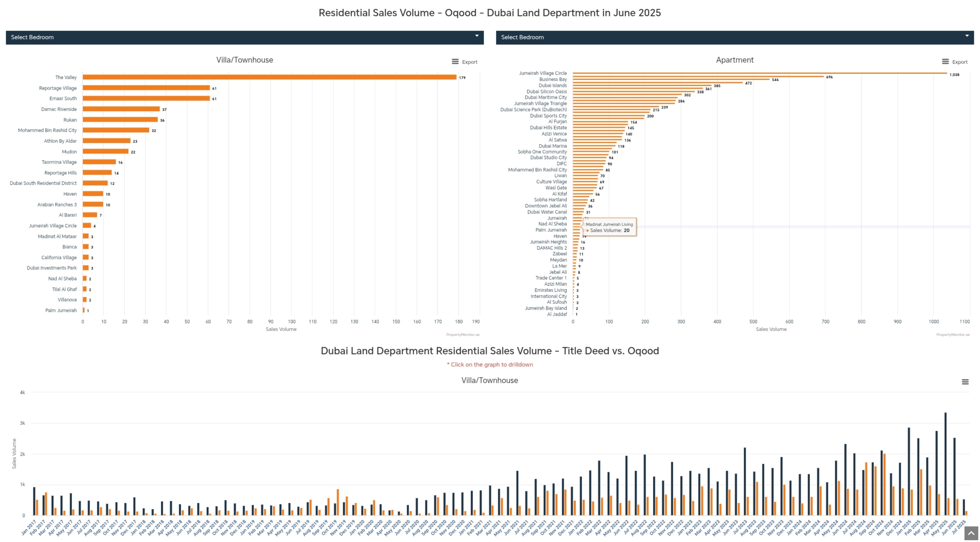Screen dimensions: 980x542
Task: Click 'Culture Village' label
Action: (x=551, y=182)
